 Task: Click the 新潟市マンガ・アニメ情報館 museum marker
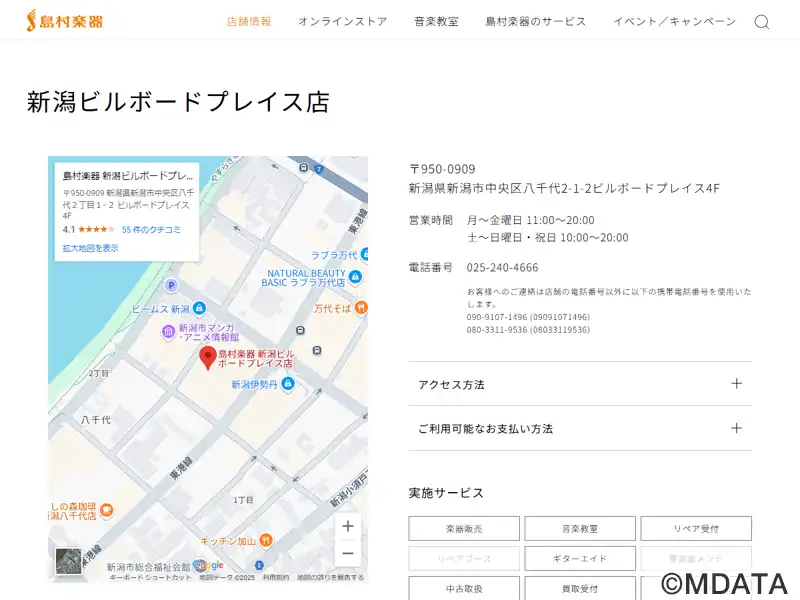(168, 332)
